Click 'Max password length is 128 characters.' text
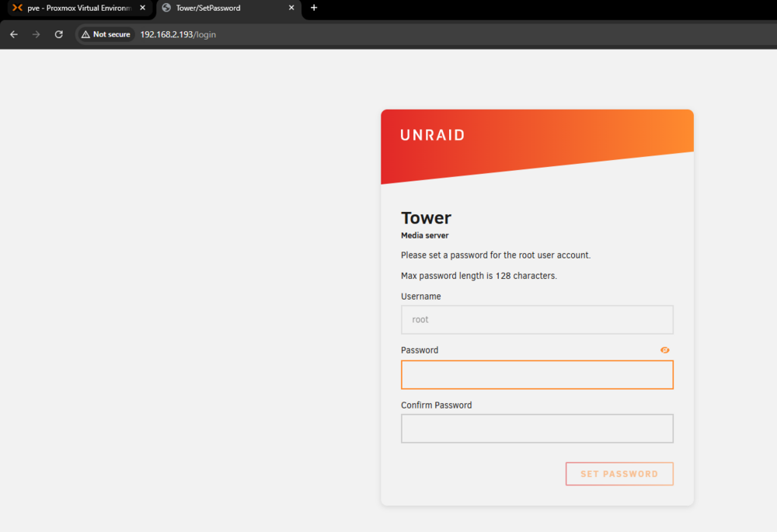The width and height of the screenshot is (777, 532). point(479,276)
